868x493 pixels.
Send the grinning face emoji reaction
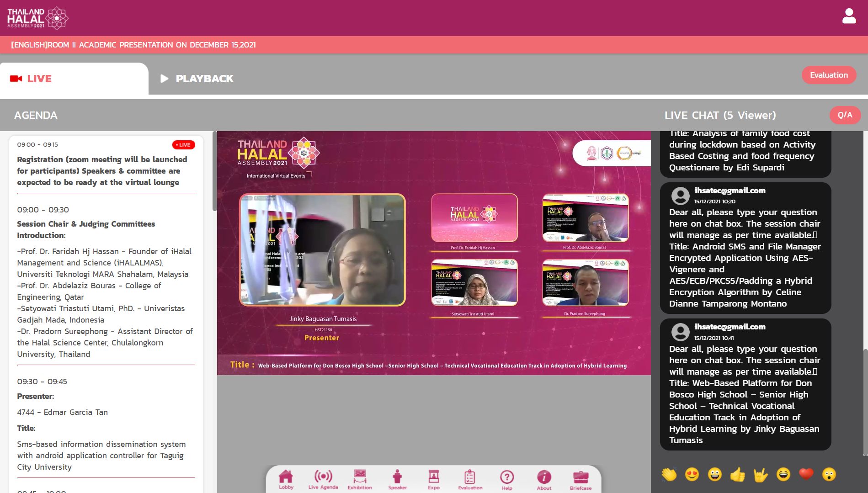pyautogui.click(x=715, y=474)
